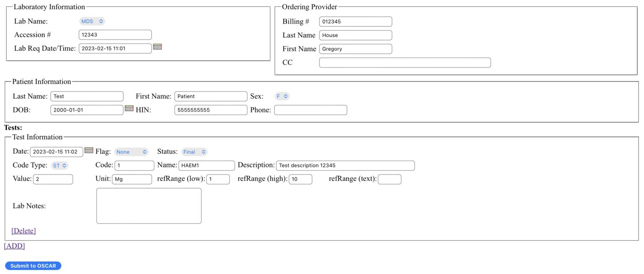Open the calendar picker for Lab Req Date/Time
The image size is (644, 274).
[x=157, y=47]
